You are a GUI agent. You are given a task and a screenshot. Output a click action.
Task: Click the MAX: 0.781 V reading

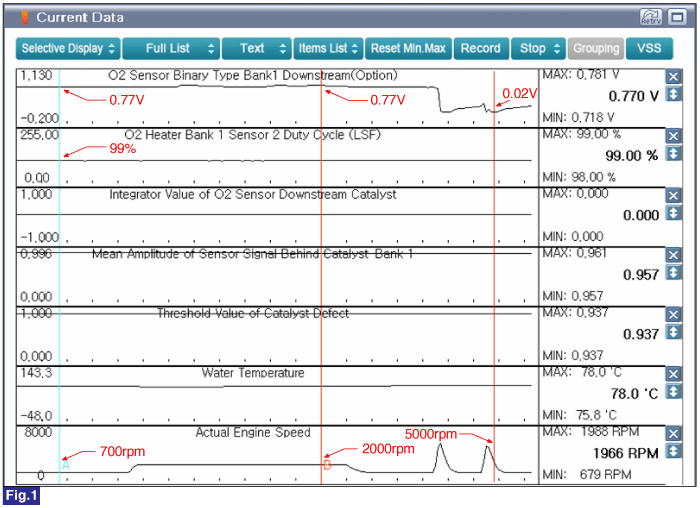pos(581,75)
